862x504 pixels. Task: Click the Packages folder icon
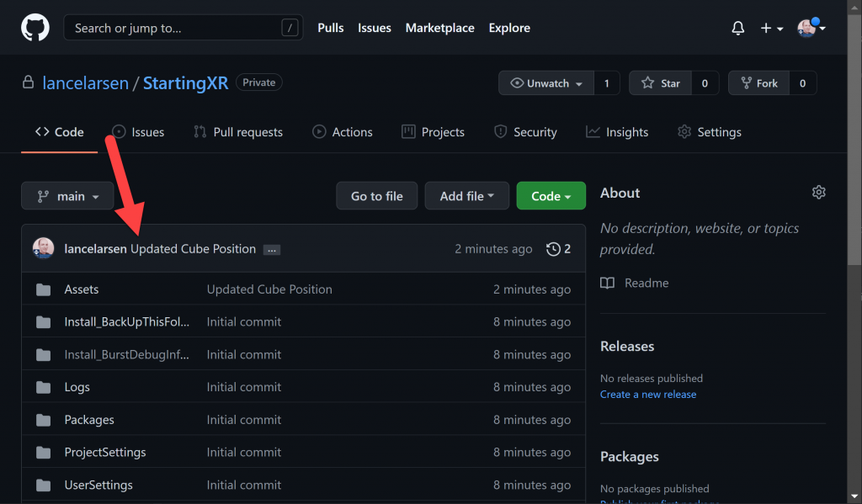point(44,421)
